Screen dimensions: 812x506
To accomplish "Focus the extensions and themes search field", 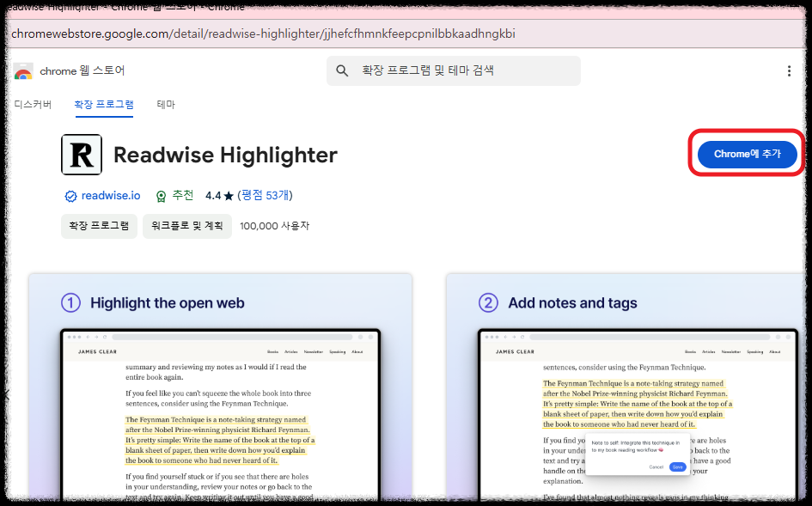I will pyautogui.click(x=453, y=70).
